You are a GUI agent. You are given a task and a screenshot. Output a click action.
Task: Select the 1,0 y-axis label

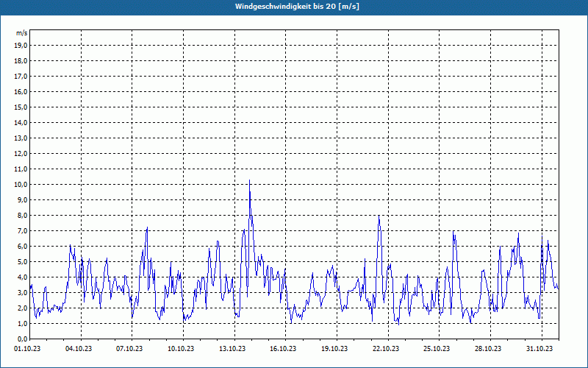coord(22,323)
